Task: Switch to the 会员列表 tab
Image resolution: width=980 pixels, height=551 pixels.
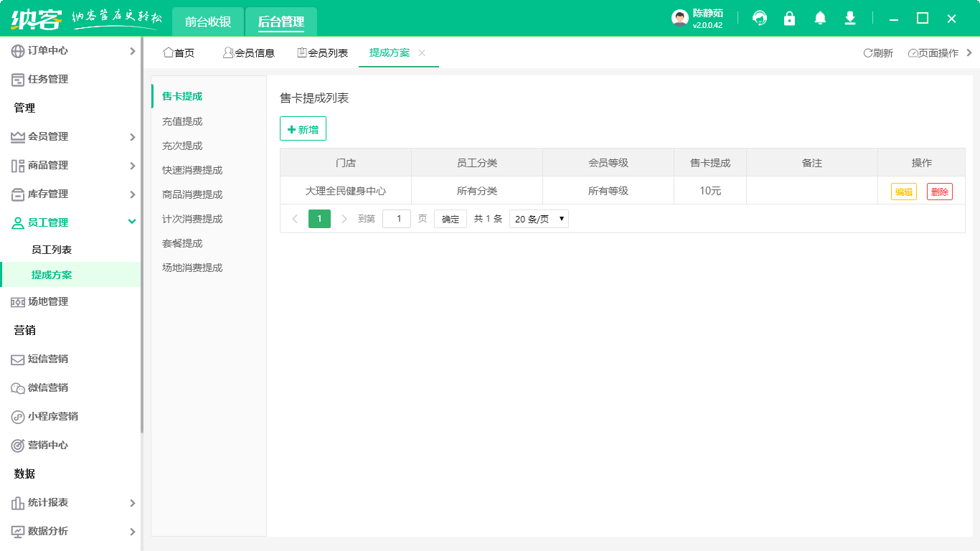Action: click(x=323, y=52)
